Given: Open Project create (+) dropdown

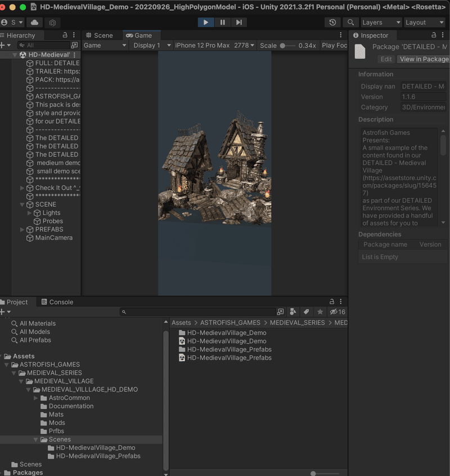Looking at the screenshot, I should tap(6, 312).
